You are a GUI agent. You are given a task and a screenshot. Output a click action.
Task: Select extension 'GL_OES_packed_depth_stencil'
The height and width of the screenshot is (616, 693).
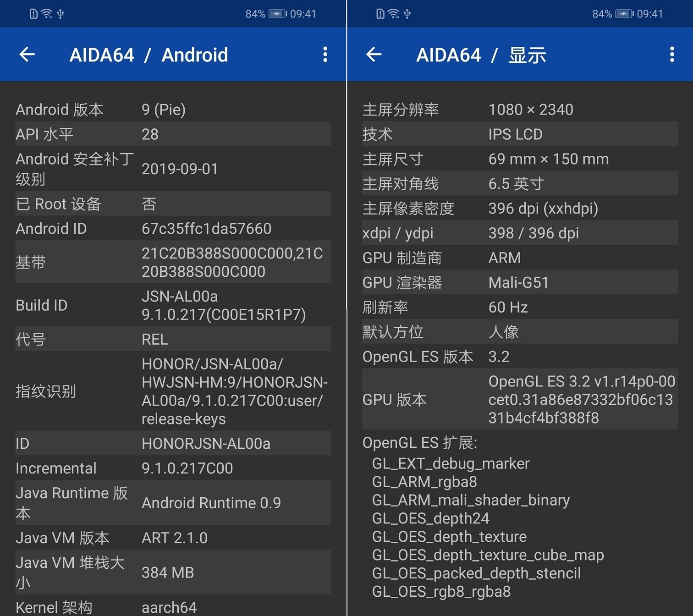tap(477, 574)
